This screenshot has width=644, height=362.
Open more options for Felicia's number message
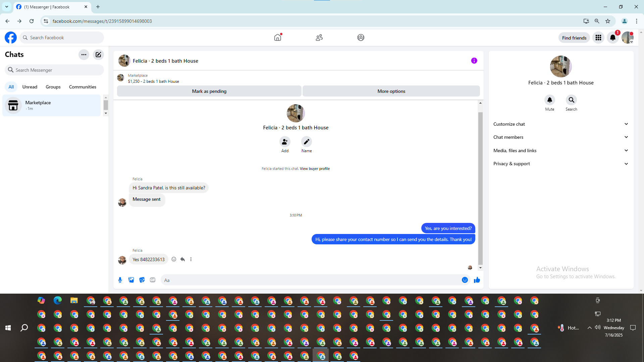[191, 259]
